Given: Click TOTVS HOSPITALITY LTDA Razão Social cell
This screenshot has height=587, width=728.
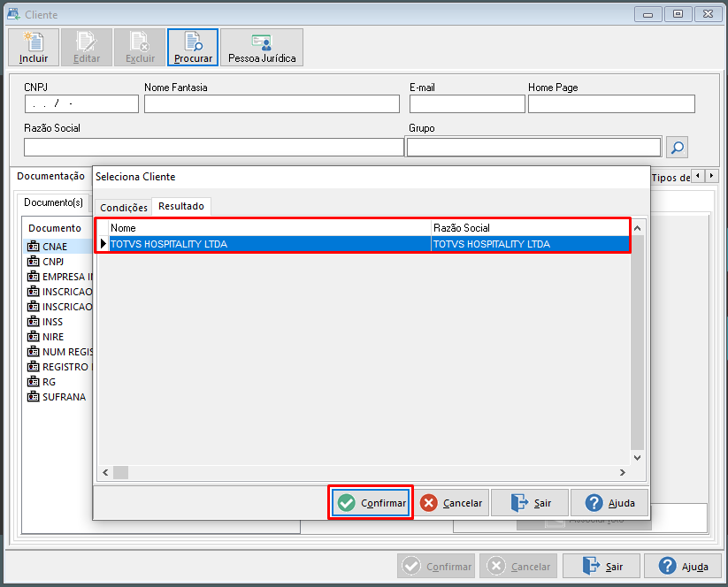Looking at the screenshot, I should click(x=530, y=244).
